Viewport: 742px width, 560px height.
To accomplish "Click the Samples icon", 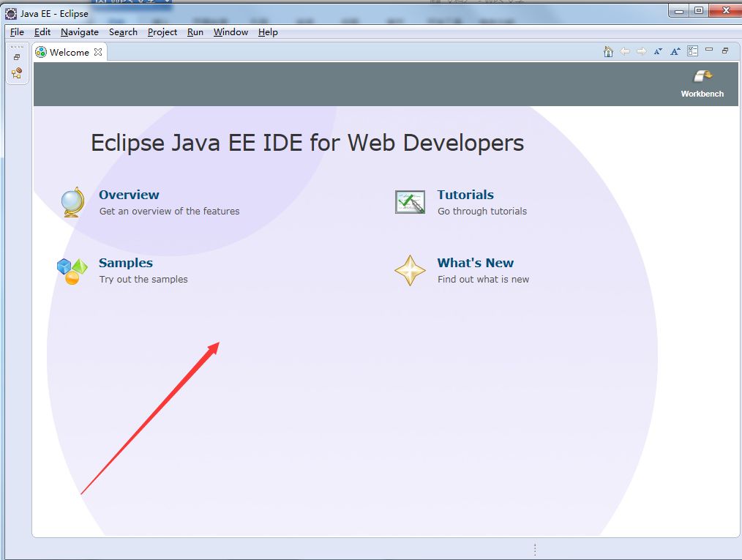I will pos(72,269).
